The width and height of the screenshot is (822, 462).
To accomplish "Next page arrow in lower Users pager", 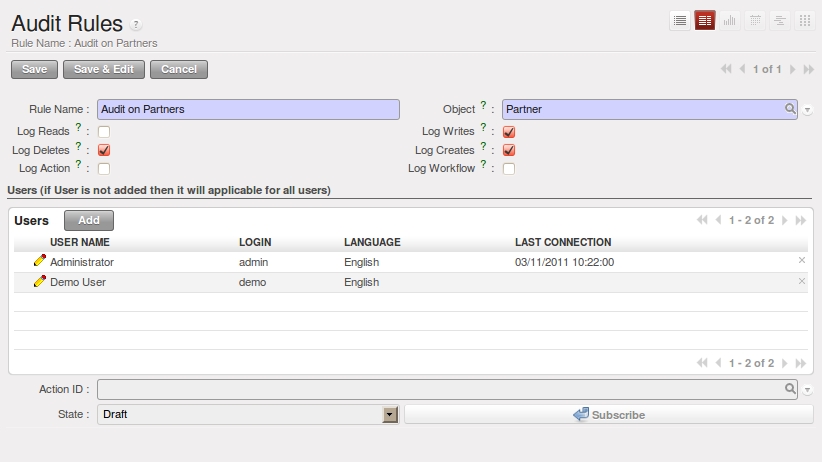I will [x=784, y=363].
